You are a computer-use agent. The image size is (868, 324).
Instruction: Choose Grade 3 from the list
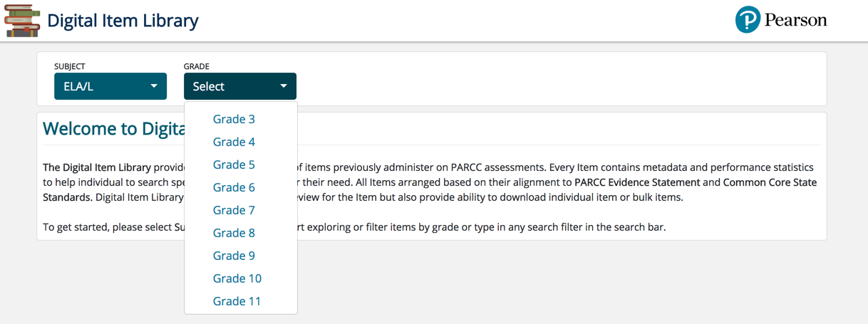[x=234, y=119]
